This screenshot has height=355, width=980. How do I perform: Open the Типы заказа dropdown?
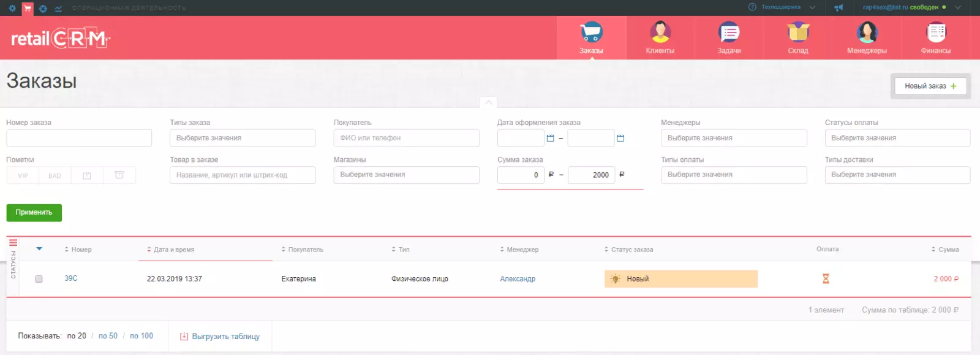pos(243,138)
